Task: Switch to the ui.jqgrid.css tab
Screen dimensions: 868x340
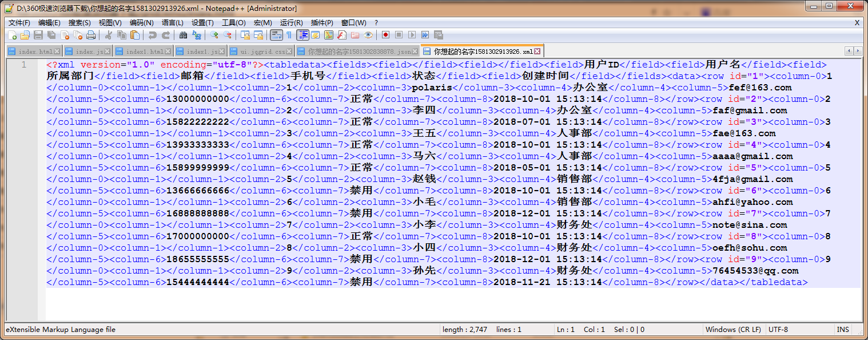Action: click(x=260, y=50)
